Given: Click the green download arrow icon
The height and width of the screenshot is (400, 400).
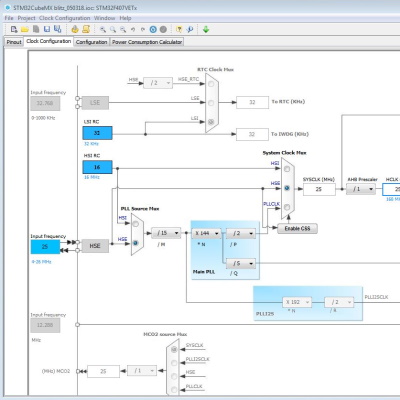Looking at the screenshot, I should [206, 29].
